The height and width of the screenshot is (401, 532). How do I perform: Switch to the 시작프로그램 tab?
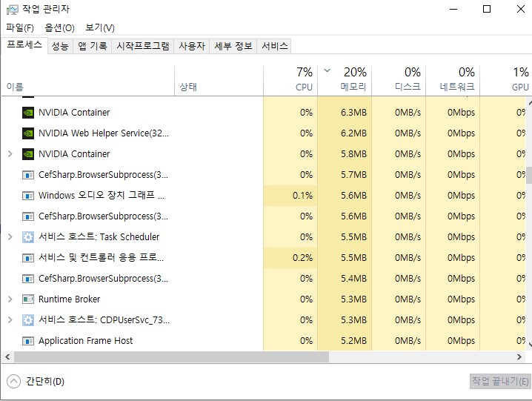[143, 46]
